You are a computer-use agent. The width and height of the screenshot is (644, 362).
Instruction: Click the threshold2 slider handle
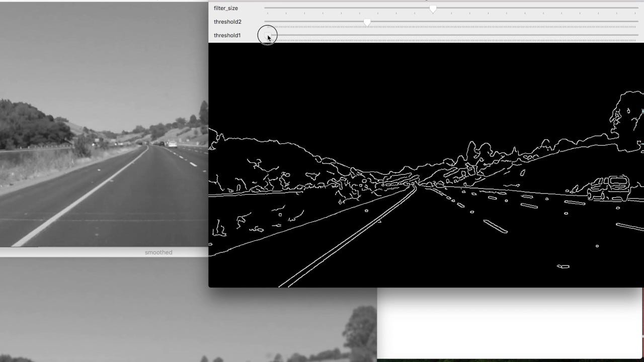(367, 23)
